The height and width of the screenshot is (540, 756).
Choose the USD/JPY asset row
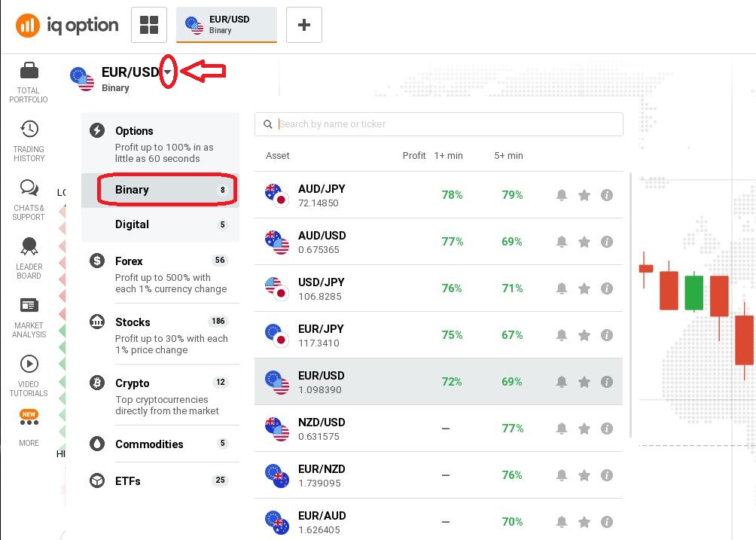click(x=439, y=288)
